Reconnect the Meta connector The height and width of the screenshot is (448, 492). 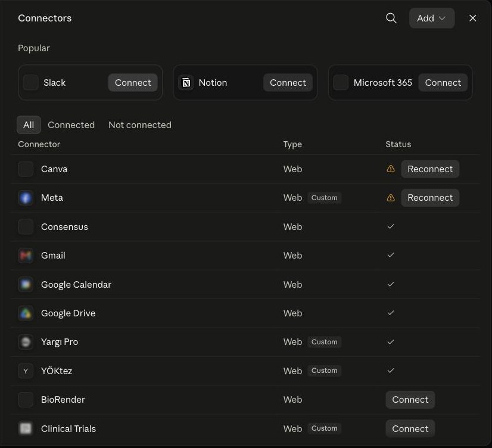click(x=430, y=198)
